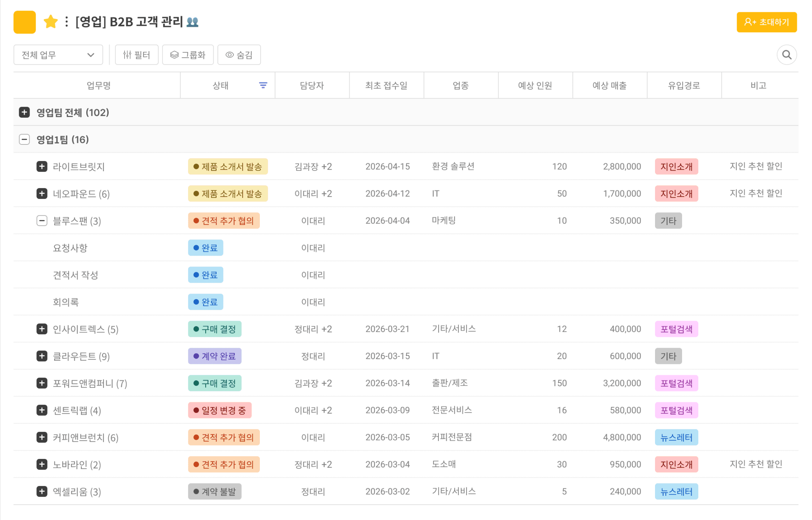Click the 계약 불발 status tag for 엑셀리움

click(215, 491)
